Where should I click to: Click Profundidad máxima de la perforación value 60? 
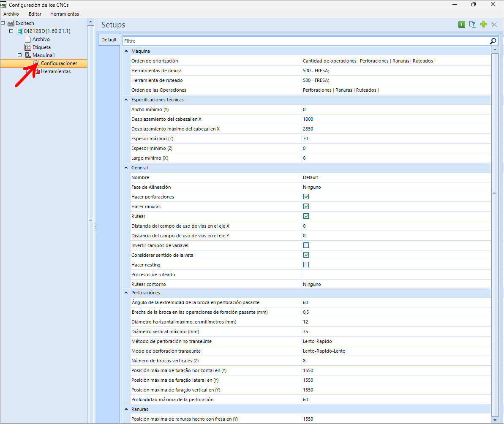click(x=396, y=400)
